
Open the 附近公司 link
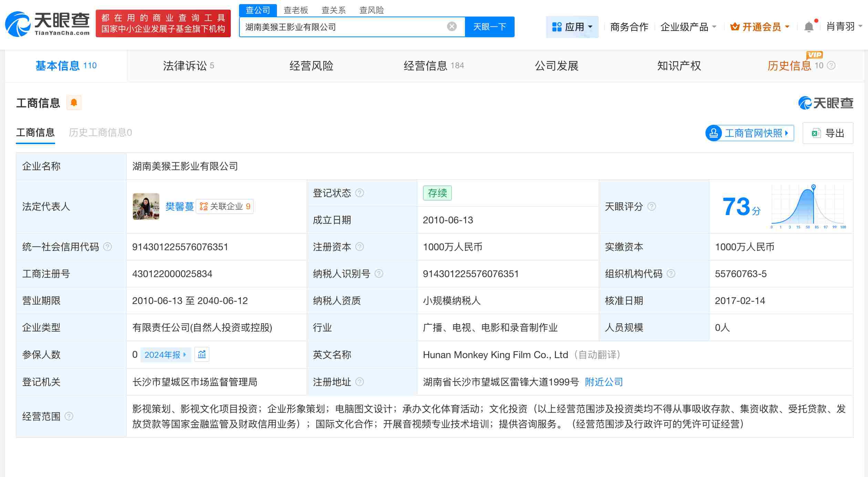[x=603, y=382]
